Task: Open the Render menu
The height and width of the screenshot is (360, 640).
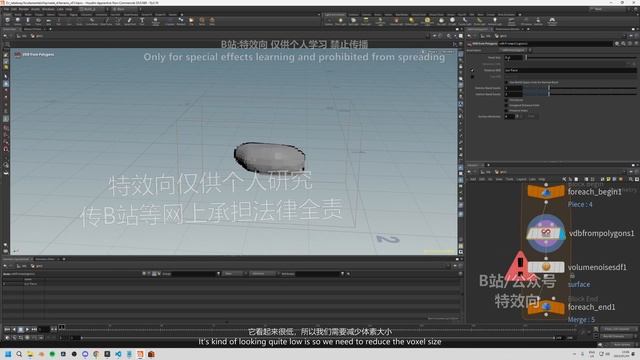Action: coord(24,9)
